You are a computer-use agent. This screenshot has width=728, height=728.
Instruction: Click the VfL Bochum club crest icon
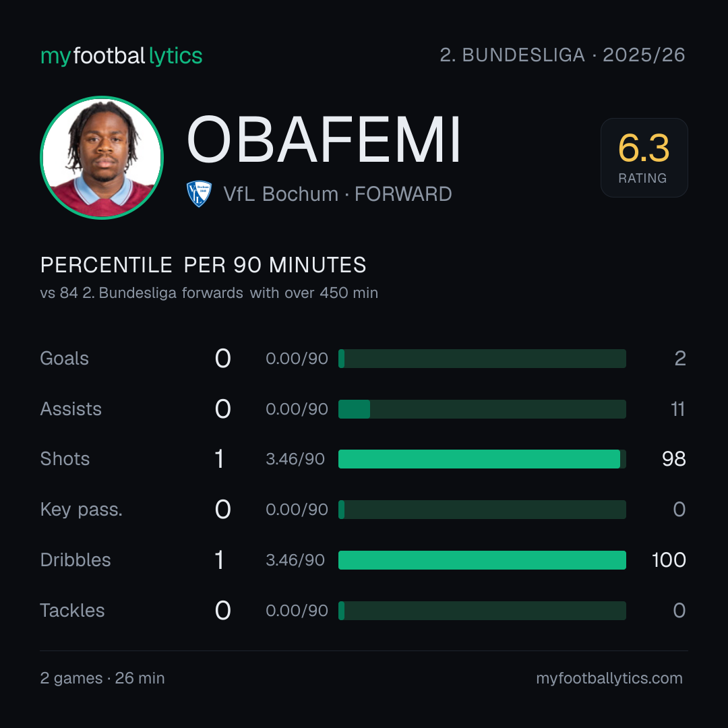[199, 193]
